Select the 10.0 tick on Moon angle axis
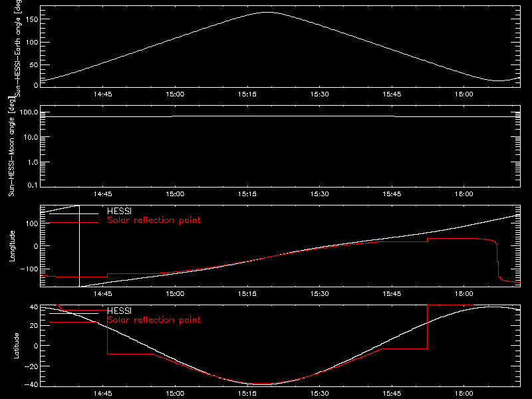Viewport: 532px width, 399px height. (31, 138)
